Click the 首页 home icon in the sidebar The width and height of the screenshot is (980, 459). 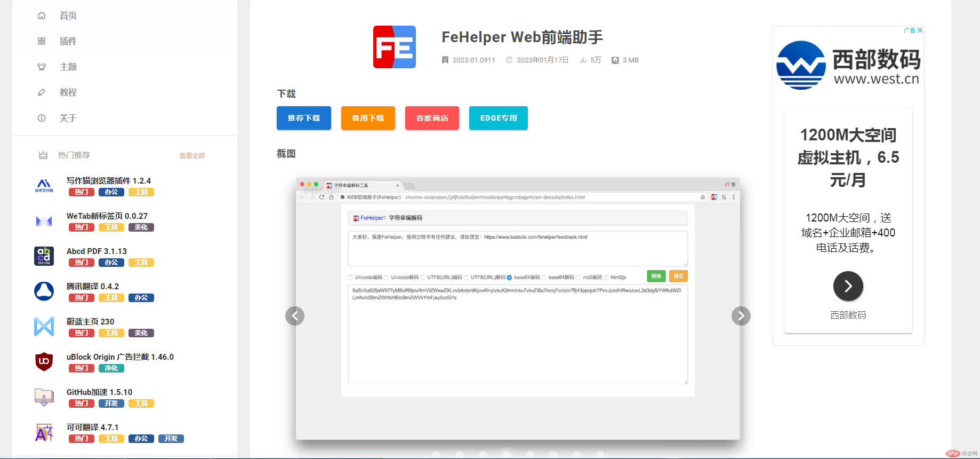coord(42,15)
